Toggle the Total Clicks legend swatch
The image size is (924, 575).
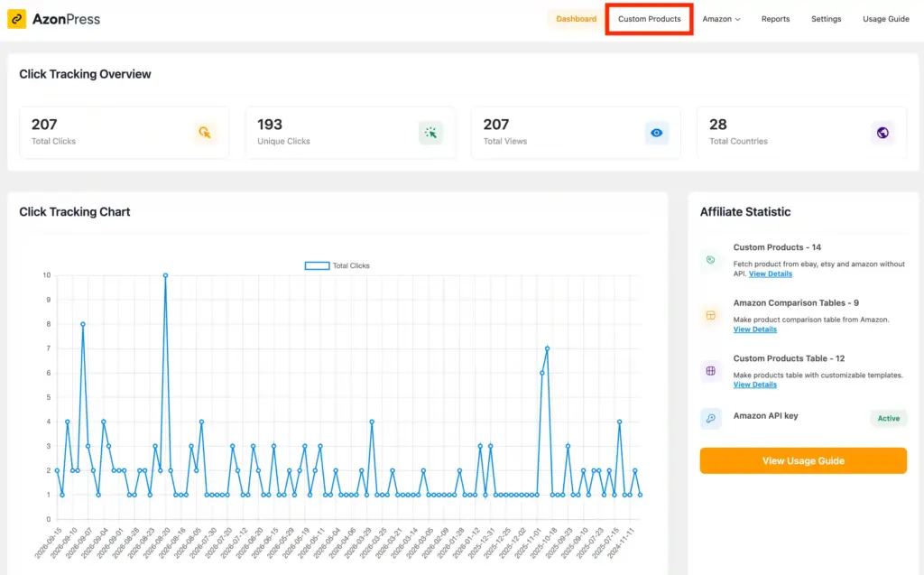317,266
